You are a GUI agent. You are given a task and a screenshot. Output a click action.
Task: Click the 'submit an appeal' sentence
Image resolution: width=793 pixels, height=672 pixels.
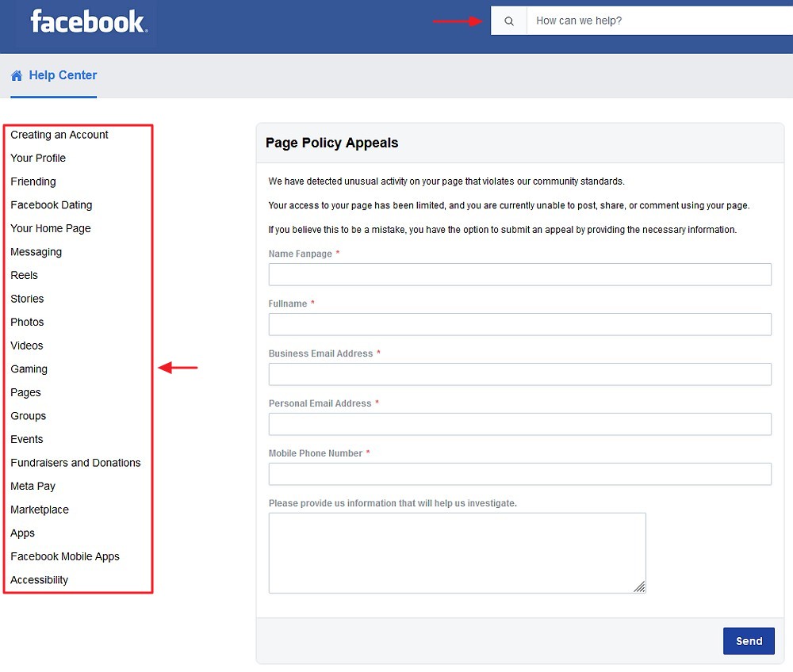coord(503,230)
